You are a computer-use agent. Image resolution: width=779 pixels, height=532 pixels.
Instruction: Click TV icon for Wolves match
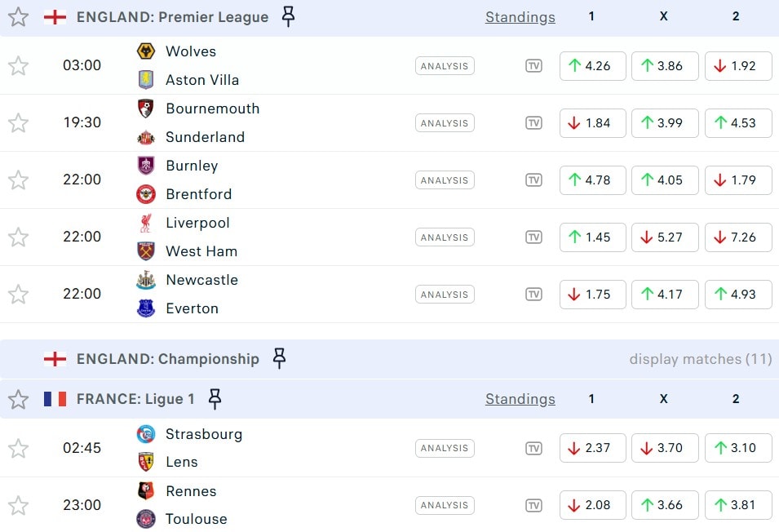click(533, 66)
